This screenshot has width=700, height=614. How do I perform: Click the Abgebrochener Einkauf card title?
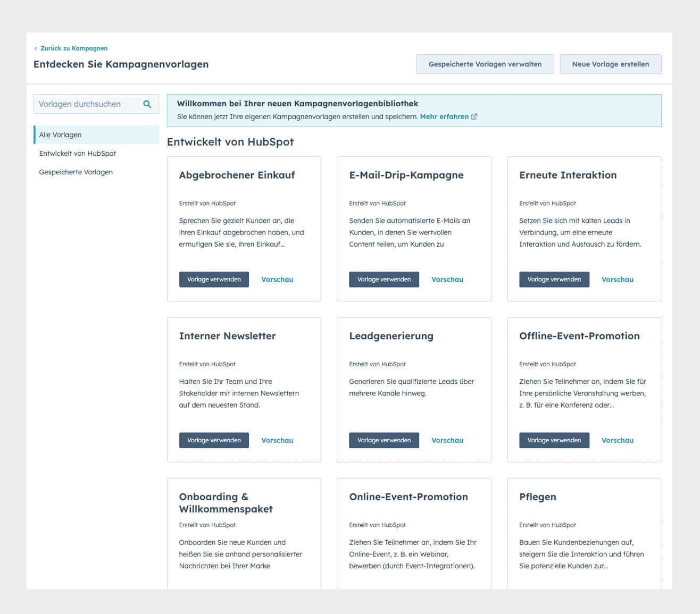tap(237, 175)
